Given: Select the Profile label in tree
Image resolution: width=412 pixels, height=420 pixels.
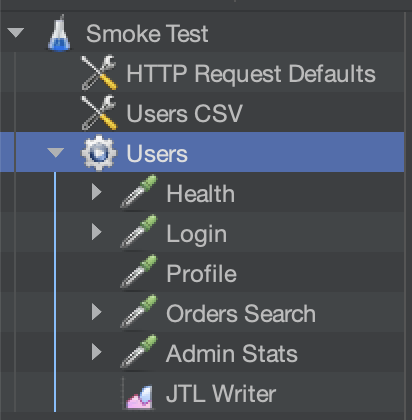Looking at the screenshot, I should [x=202, y=273].
